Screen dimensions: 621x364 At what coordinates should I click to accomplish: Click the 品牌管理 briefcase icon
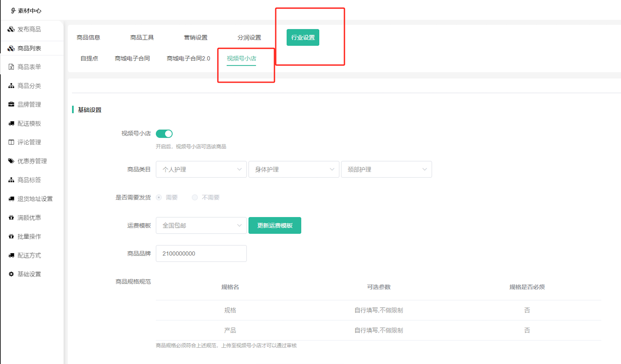point(11,104)
